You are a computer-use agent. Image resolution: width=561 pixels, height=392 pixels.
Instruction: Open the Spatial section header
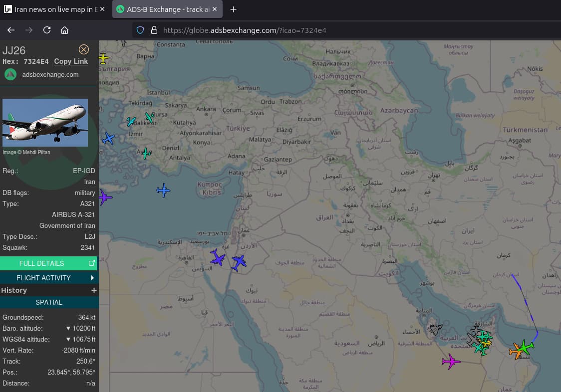[x=48, y=303]
